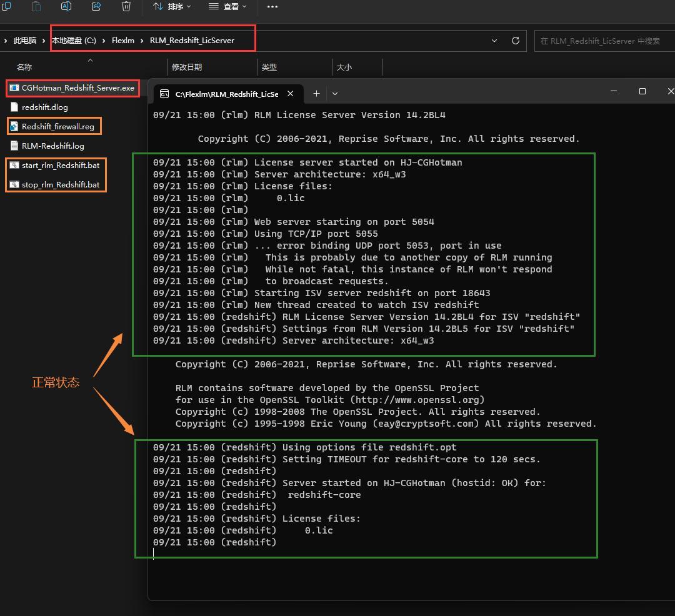
Task: Click the delete trash icon
Action: point(126,6)
